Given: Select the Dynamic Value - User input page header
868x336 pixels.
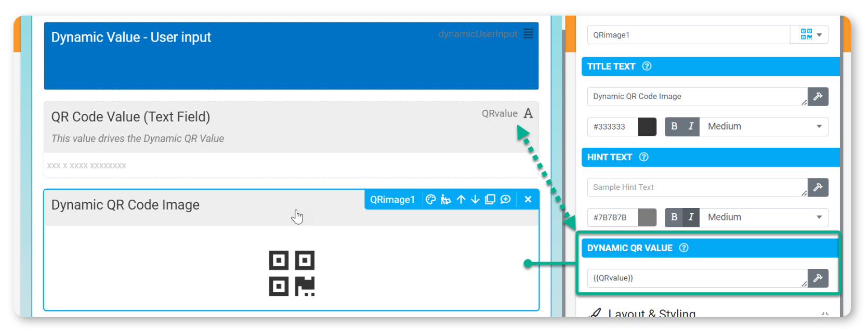Looking at the screenshot, I should click(291, 56).
